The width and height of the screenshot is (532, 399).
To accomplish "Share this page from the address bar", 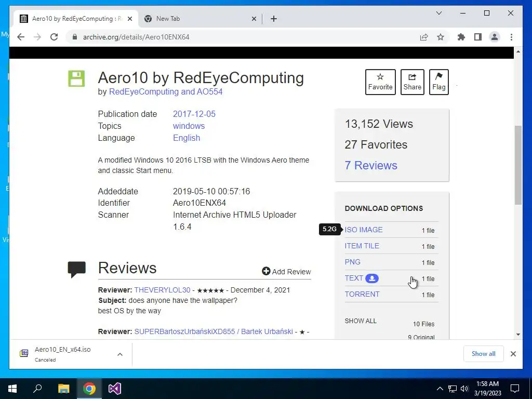I will (424, 37).
